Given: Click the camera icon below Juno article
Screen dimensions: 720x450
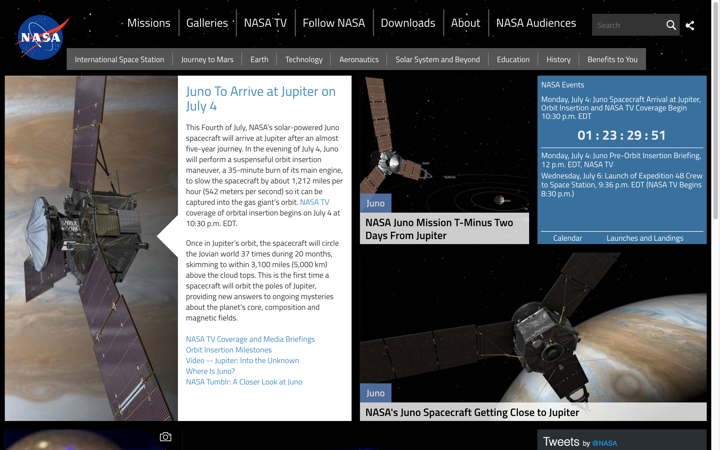Looking at the screenshot, I should pyautogui.click(x=165, y=437).
